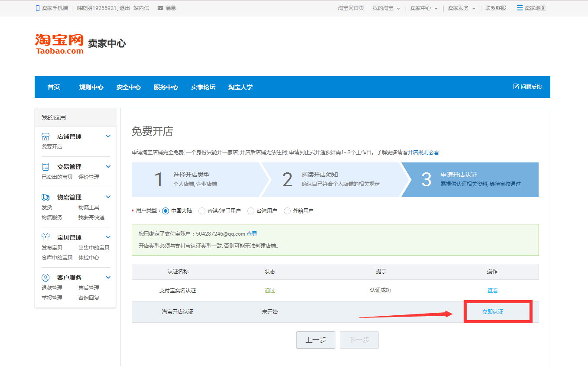
Task: Open 站内信 link
Action: pyautogui.click(x=141, y=8)
